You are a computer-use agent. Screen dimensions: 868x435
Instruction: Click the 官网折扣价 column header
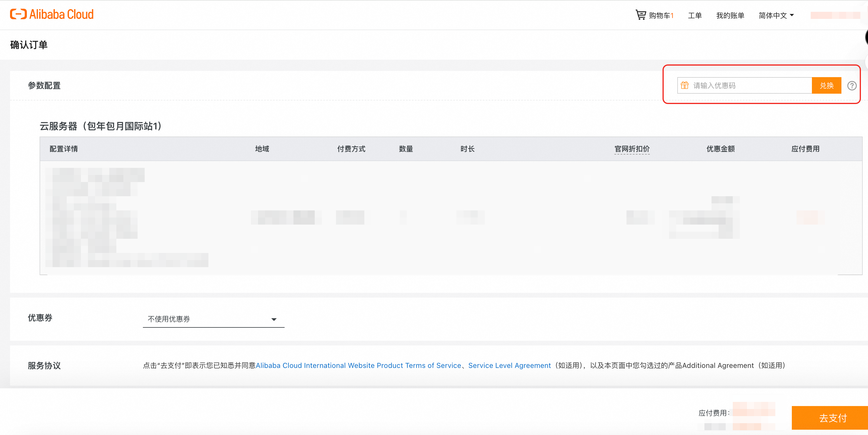pyautogui.click(x=632, y=149)
